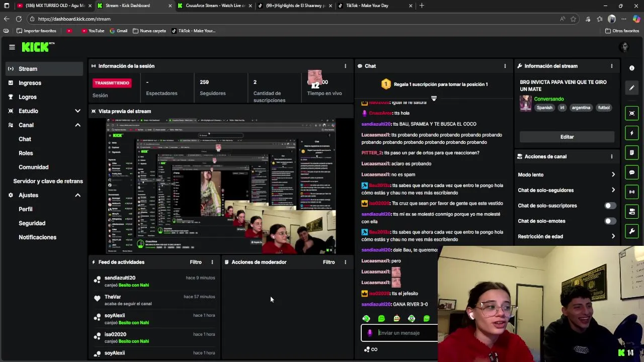This screenshot has height=362, width=644.
Task: Click the pencil edit icon in right sidebar
Action: point(632,88)
